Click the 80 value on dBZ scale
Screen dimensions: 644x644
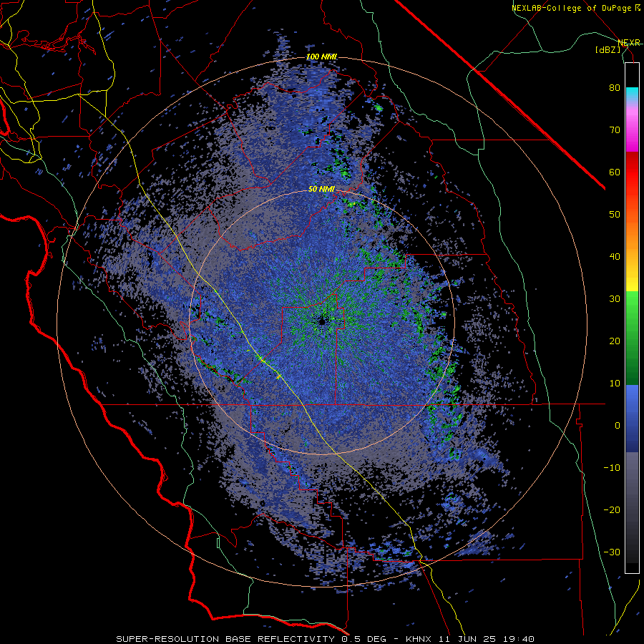coord(615,87)
